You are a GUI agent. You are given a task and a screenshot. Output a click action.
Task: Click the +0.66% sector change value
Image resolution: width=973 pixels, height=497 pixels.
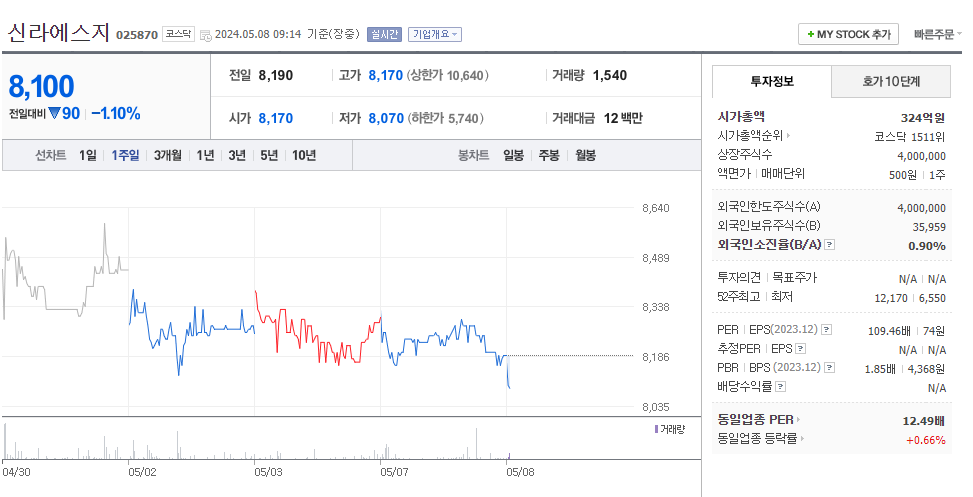click(x=926, y=440)
